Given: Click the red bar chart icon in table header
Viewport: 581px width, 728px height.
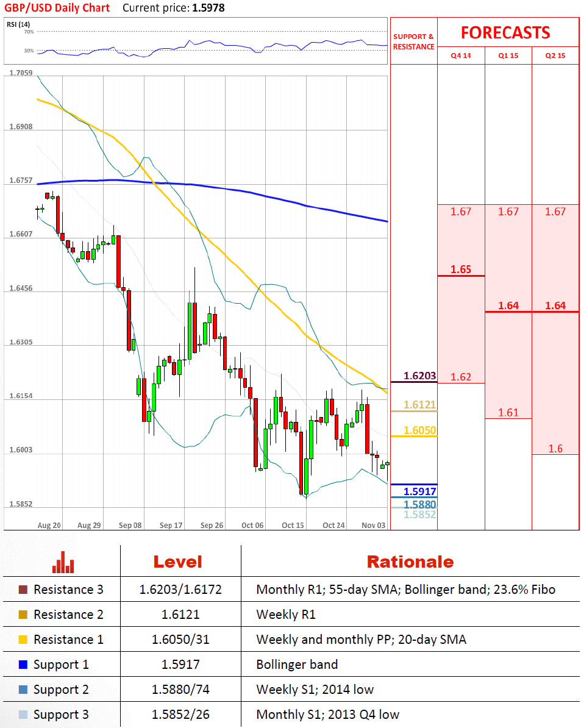Looking at the screenshot, I should pos(63,562).
